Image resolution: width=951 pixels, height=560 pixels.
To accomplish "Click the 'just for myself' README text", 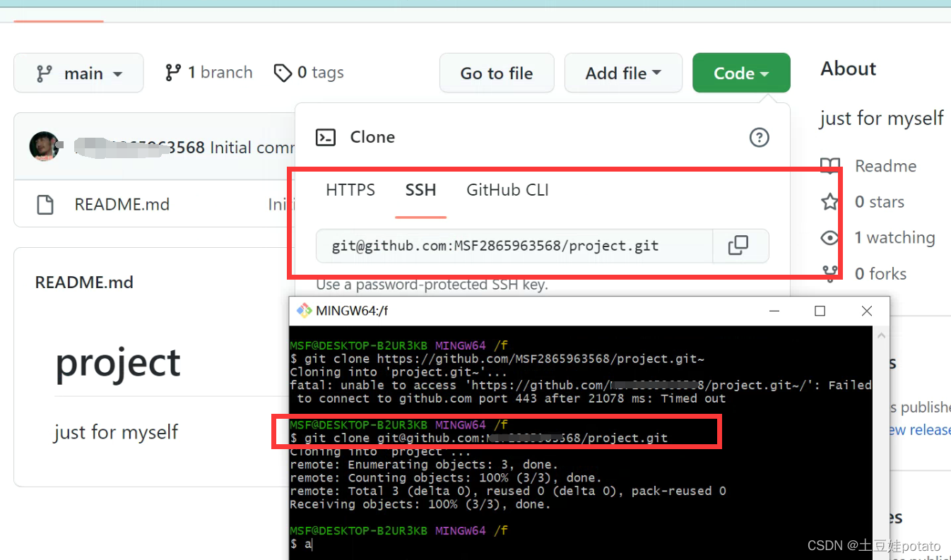I will [x=116, y=431].
